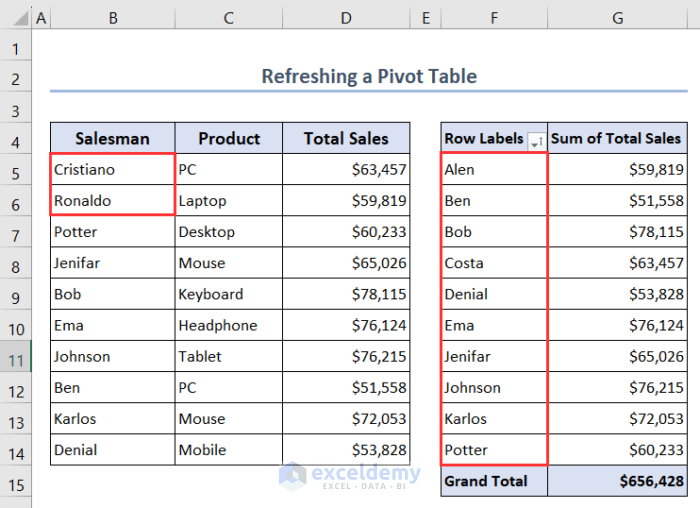The height and width of the screenshot is (508, 700).
Task: Select the Headphone product cell
Action: pos(229,325)
